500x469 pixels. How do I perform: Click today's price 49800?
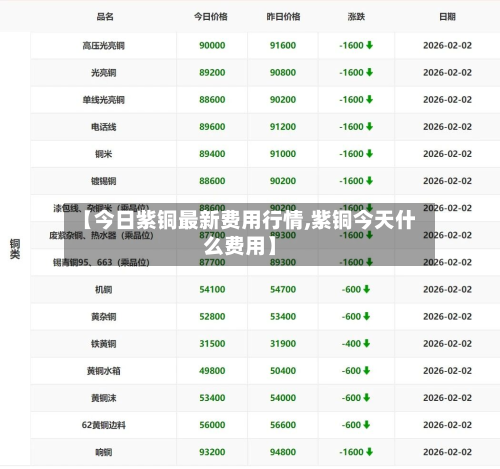(212, 371)
